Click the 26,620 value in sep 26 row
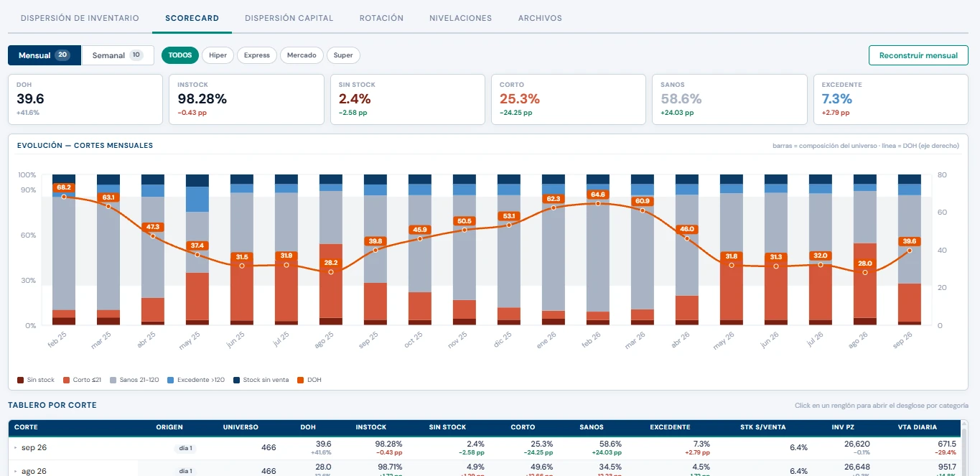The height and width of the screenshot is (476, 980). 859,445
